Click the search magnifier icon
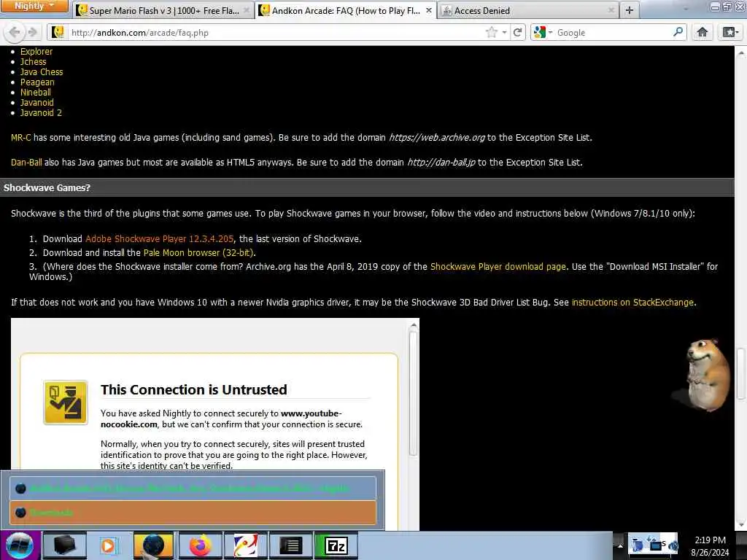The width and height of the screenshot is (747, 560). 678,32
